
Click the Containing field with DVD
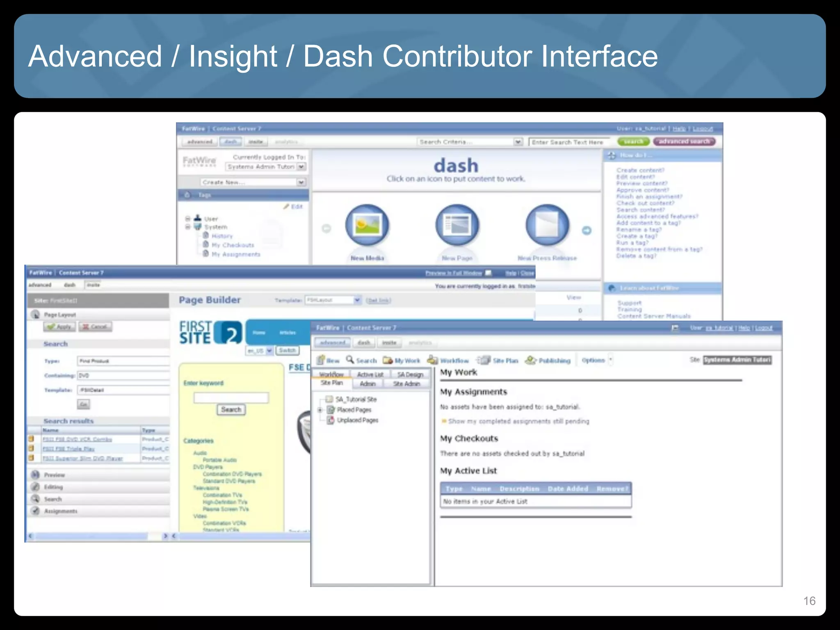(123, 375)
